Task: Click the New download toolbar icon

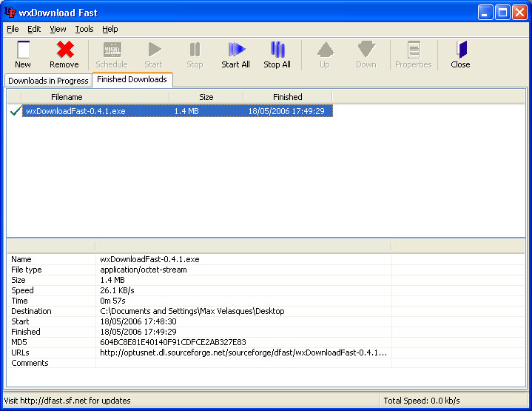Action: tap(23, 50)
